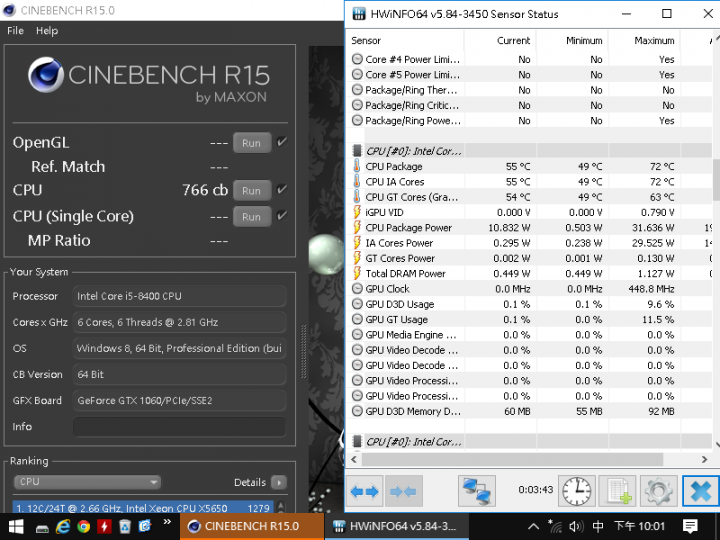Click the input method 中 indicator in tray
This screenshot has height=540, width=720.
click(x=597, y=526)
